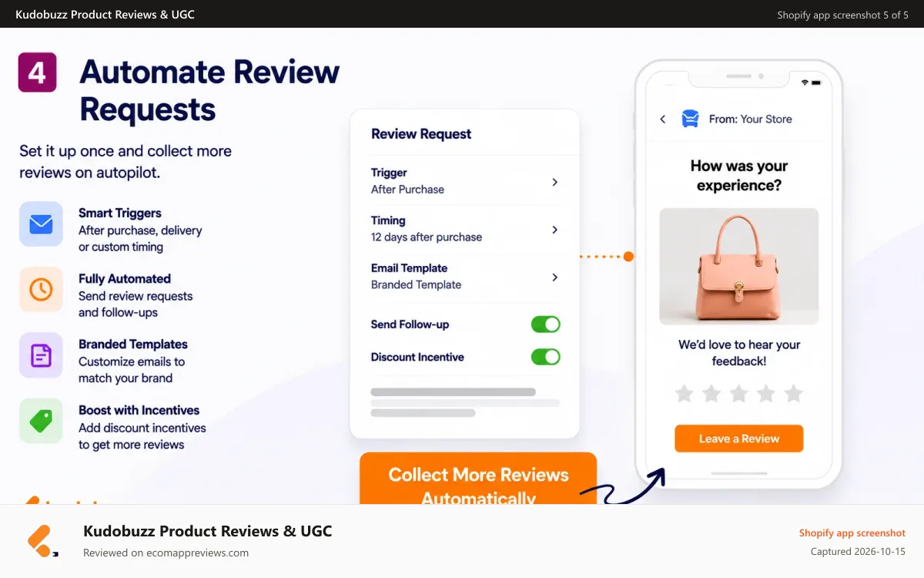The image size is (924, 578).
Task: Click the Smart Triggers envelope icon
Action: pos(41,224)
